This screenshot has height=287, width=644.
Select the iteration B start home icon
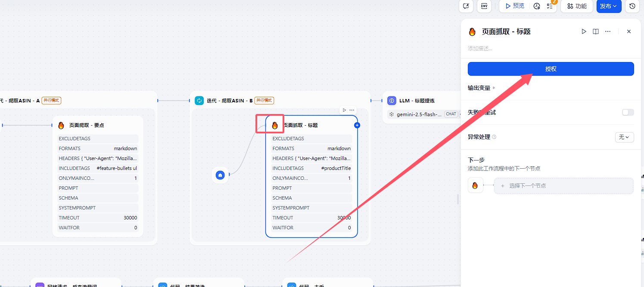(221, 175)
